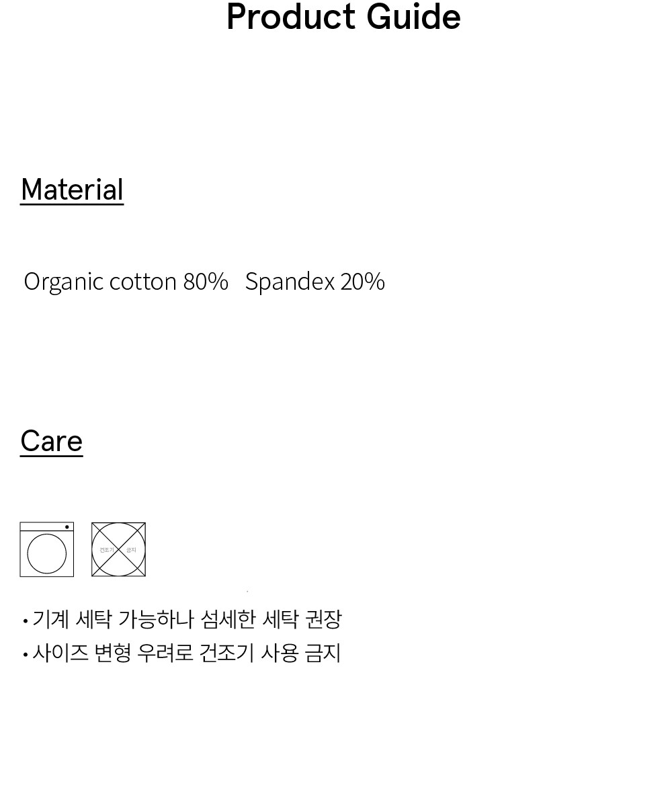Click the word cotton in the material line
This screenshot has width=672, height=802.
(x=143, y=282)
